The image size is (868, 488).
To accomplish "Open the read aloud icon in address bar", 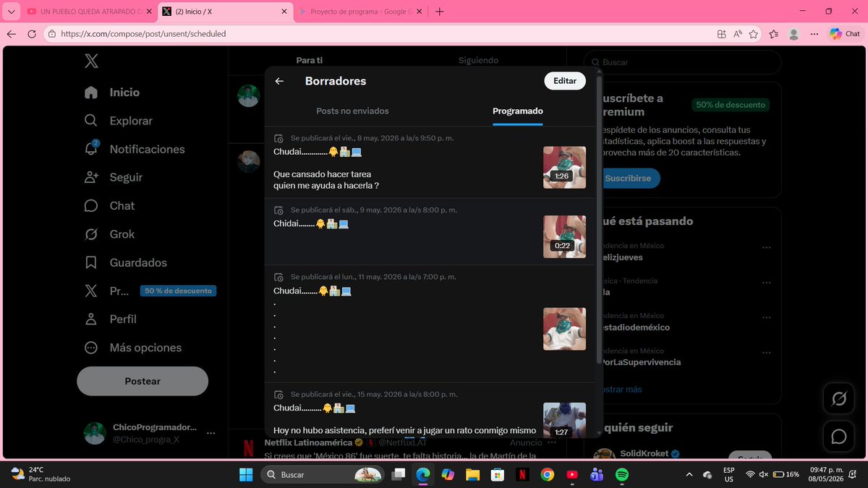I will pos(738,34).
